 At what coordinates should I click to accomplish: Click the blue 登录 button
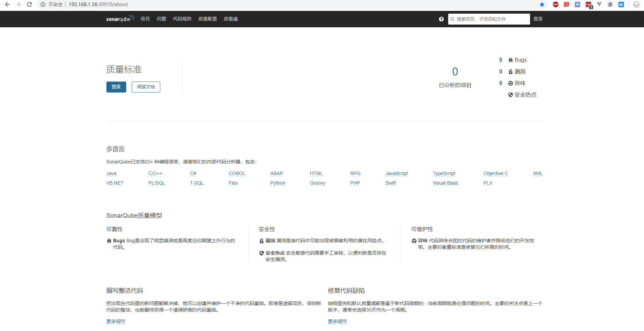116,87
